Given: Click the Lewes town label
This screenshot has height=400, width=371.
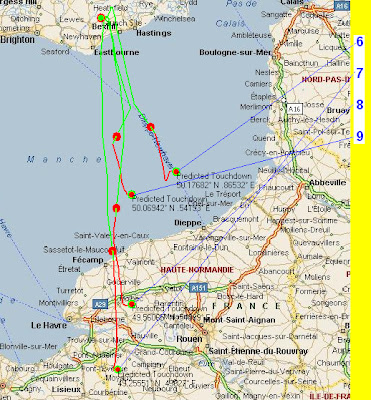Looking at the screenshot, I should tap(72, 20).
